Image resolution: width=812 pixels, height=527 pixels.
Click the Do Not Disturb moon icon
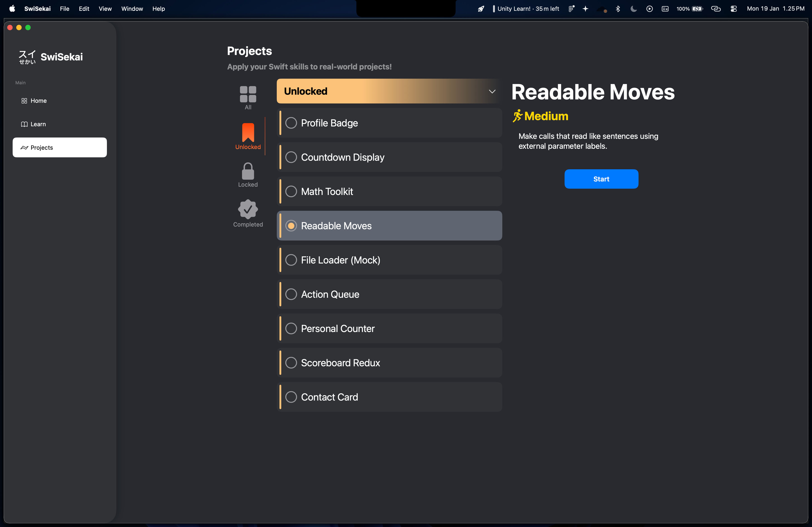pos(633,9)
